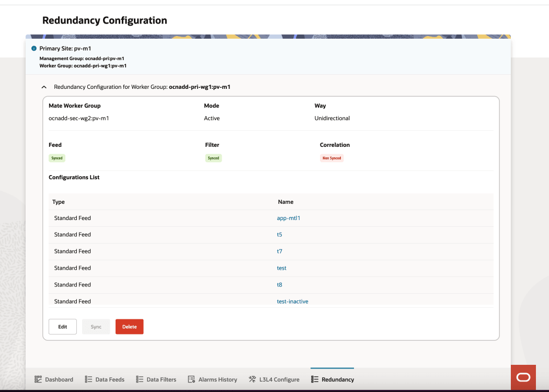Collapse the Redundancy Configuration worker group section

pyautogui.click(x=44, y=87)
